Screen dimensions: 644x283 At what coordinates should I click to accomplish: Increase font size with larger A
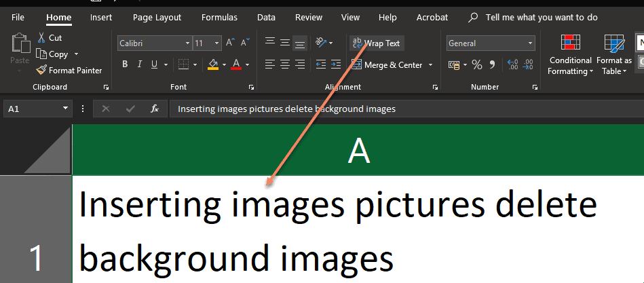[230, 43]
